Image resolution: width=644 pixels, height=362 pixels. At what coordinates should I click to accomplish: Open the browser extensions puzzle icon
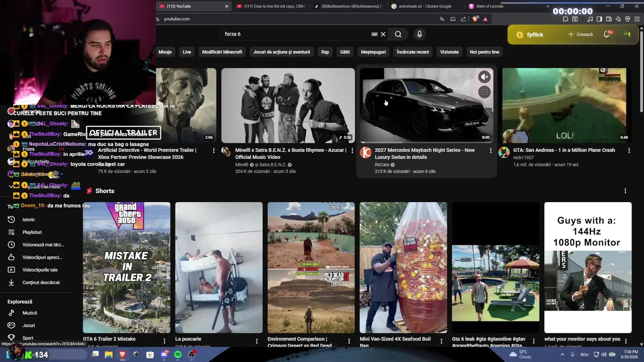[566, 19]
